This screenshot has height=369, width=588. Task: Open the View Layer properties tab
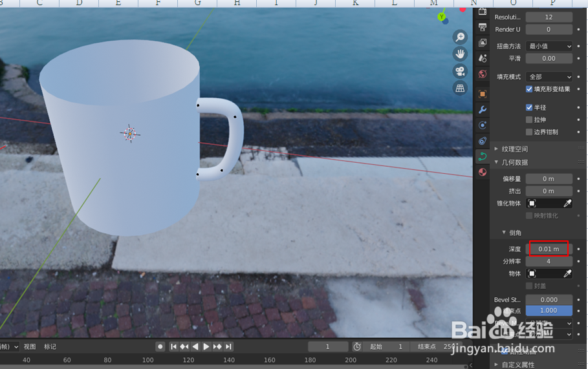[483, 43]
